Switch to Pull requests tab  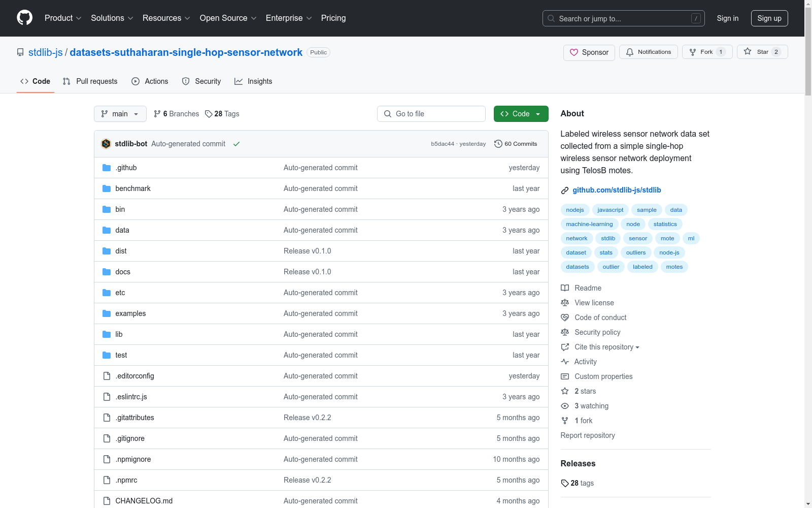coord(90,81)
